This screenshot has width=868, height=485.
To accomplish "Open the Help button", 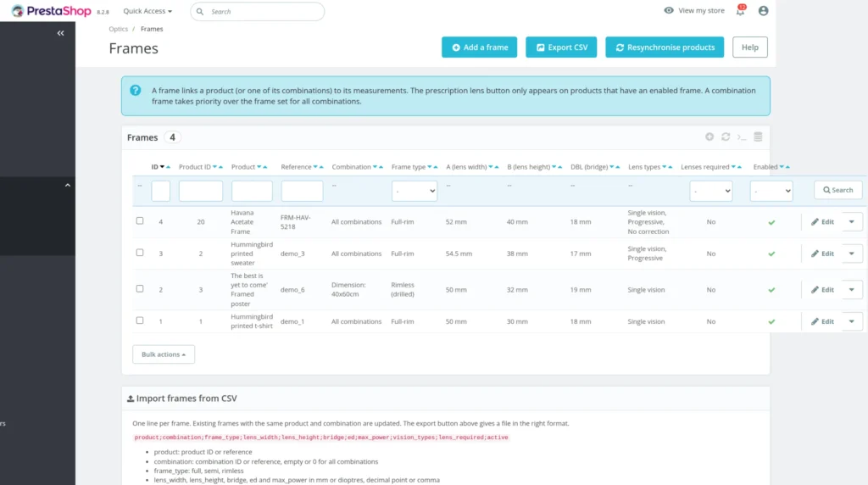I will click(x=750, y=47).
